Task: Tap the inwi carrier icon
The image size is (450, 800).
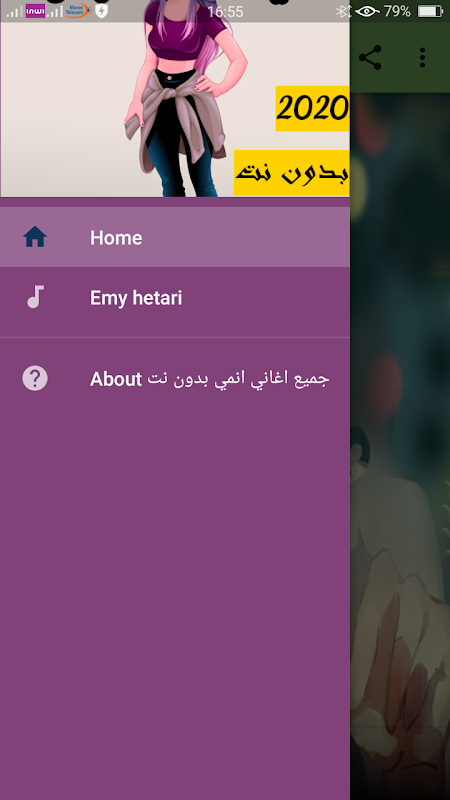Action: click(x=35, y=11)
